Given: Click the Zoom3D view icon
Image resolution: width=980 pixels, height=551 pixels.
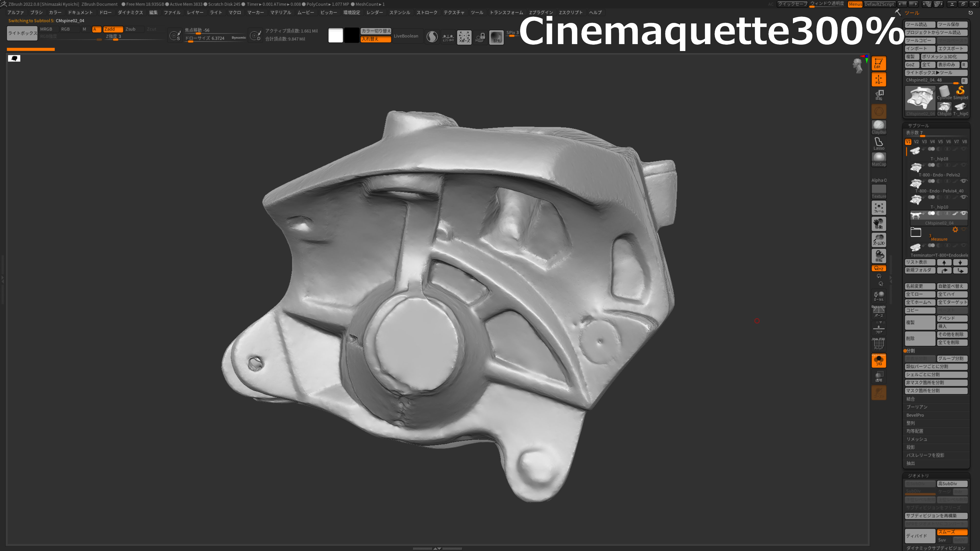Looking at the screenshot, I should (878, 240).
